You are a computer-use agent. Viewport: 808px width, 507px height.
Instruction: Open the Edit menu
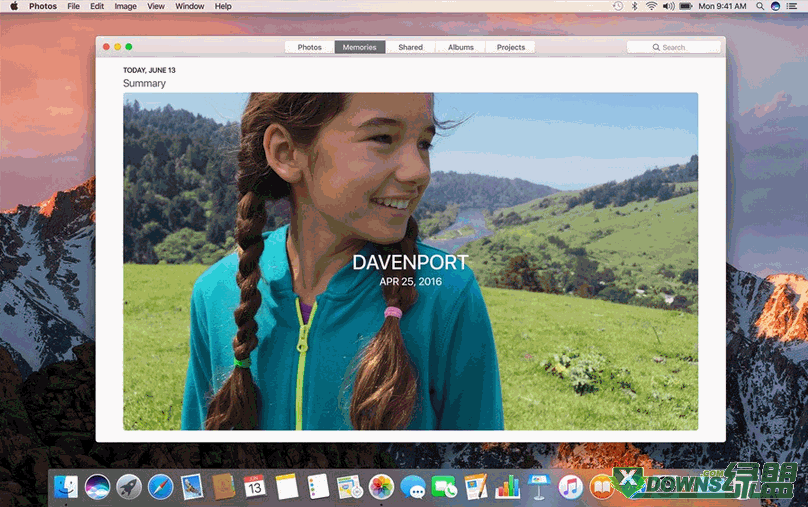point(97,6)
